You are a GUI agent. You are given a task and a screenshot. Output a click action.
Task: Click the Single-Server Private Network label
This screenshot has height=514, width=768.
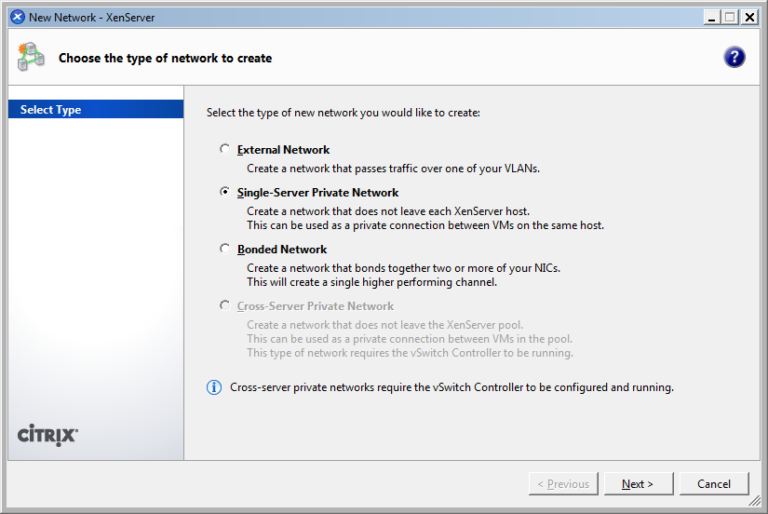tap(318, 192)
